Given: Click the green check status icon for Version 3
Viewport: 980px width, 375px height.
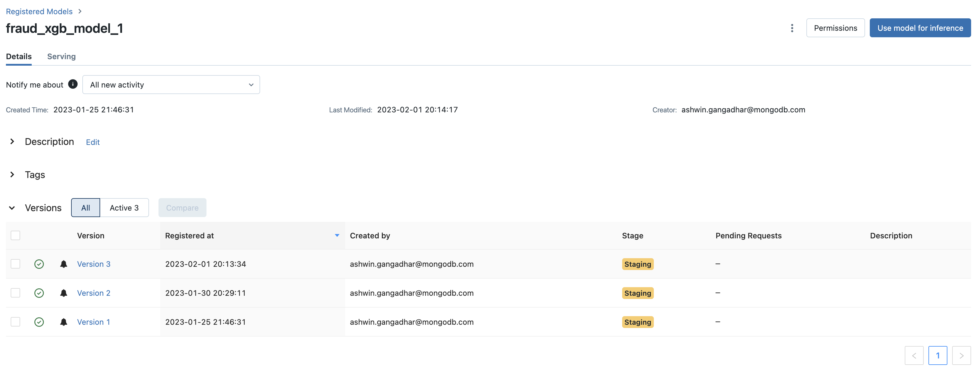Looking at the screenshot, I should 39,264.
